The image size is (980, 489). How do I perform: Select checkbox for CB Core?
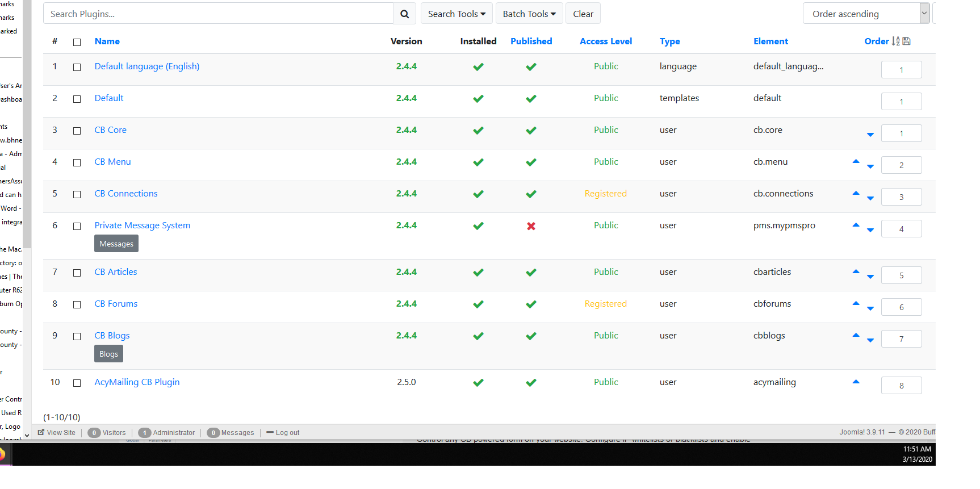click(77, 131)
